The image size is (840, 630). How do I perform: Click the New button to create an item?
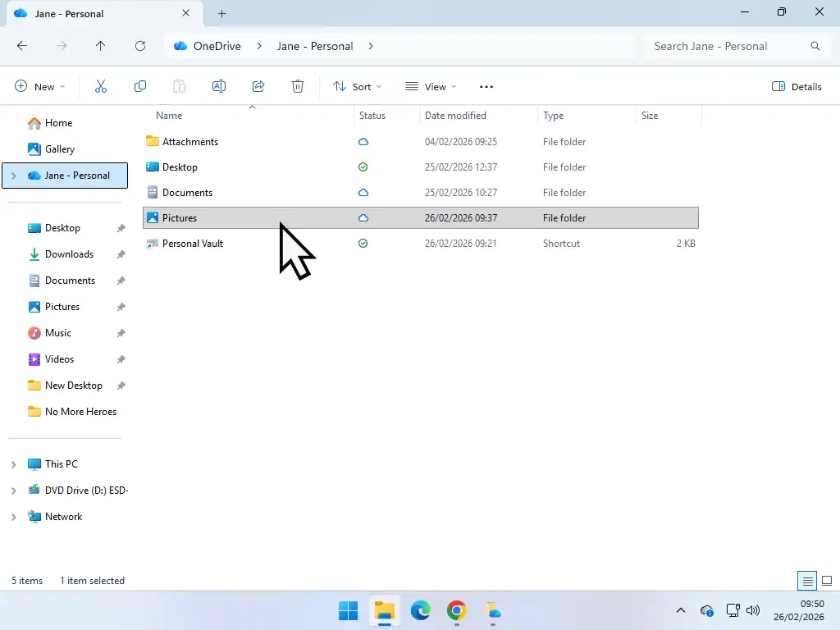pos(39,86)
